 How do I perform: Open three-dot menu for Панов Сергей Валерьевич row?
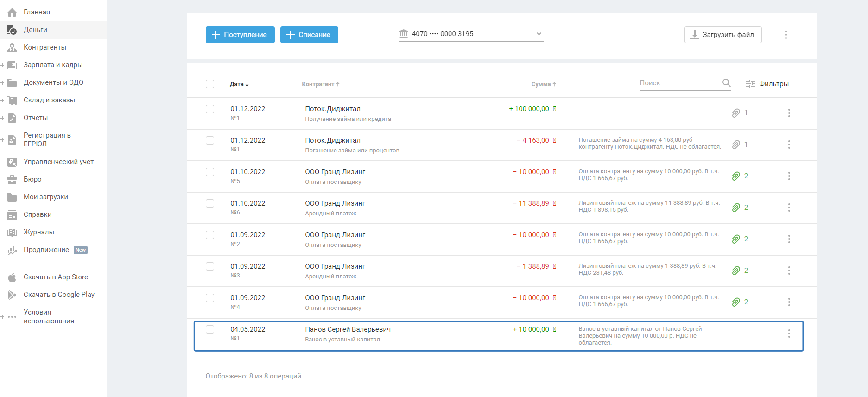click(x=789, y=334)
